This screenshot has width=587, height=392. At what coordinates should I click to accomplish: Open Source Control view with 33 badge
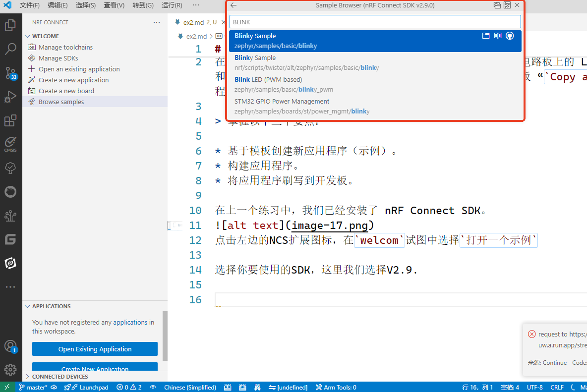coord(10,73)
